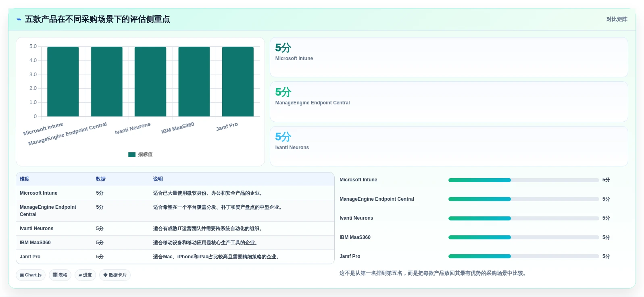Click the 维度 column header

[25, 179]
